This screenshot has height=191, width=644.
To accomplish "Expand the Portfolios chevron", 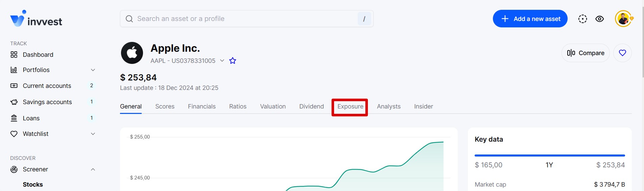I will tap(93, 70).
